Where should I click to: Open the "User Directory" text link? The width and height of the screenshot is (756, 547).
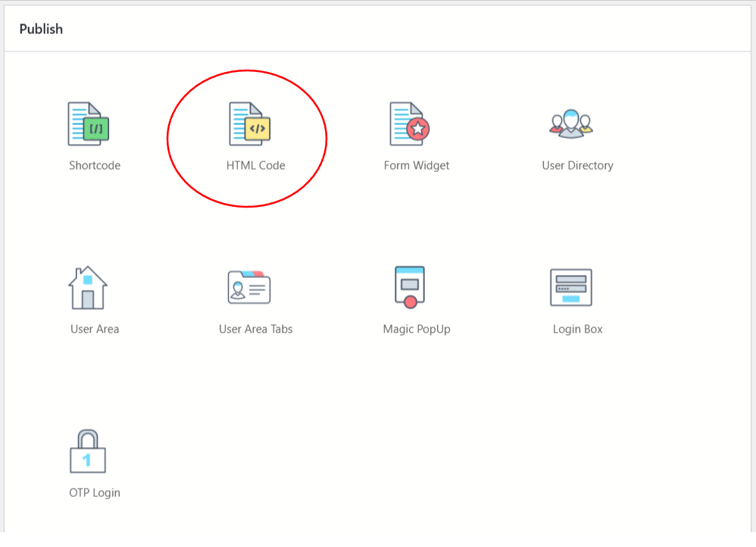[x=577, y=165]
